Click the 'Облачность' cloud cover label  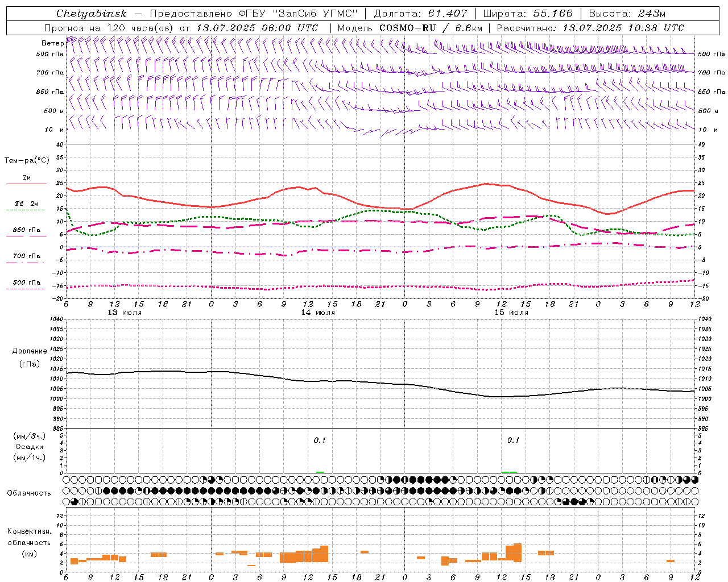(29, 493)
